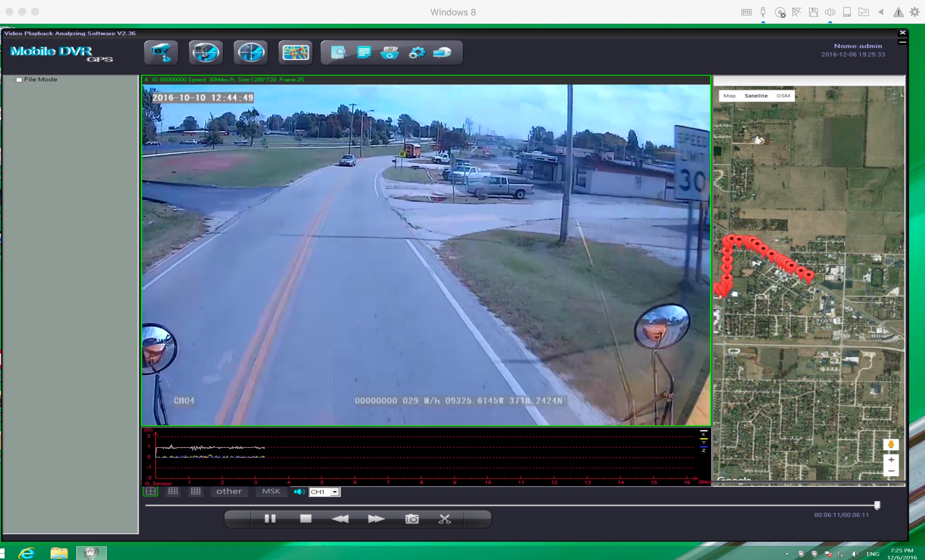Click the crosshair radar toolbar icon
Image resolution: width=925 pixels, height=560 pixels.
(251, 52)
